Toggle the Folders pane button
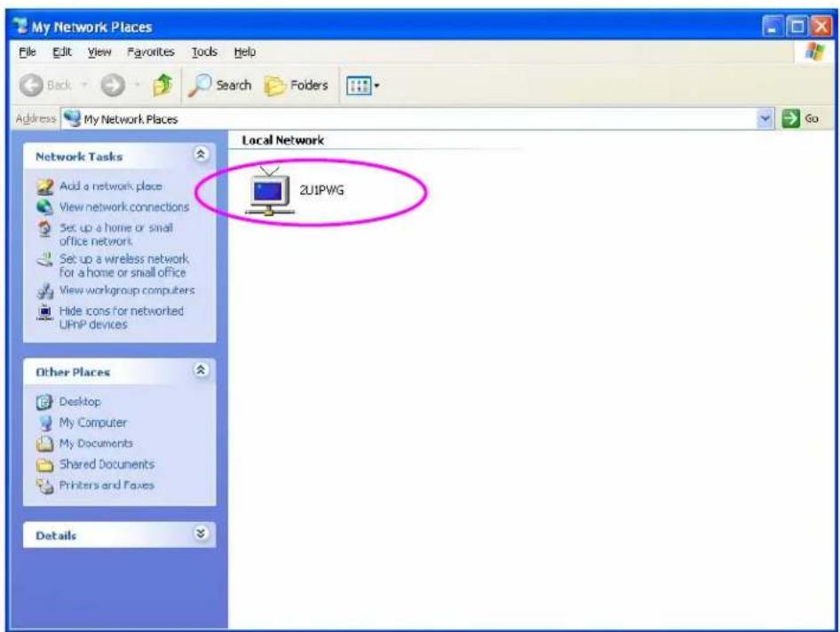Viewport: 840px width, 632px height. coord(297,85)
